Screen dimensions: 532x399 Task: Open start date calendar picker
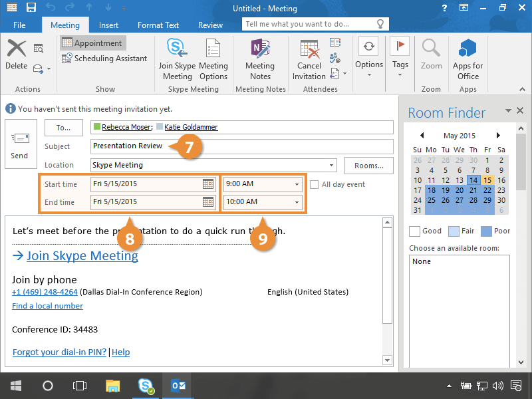tap(208, 184)
